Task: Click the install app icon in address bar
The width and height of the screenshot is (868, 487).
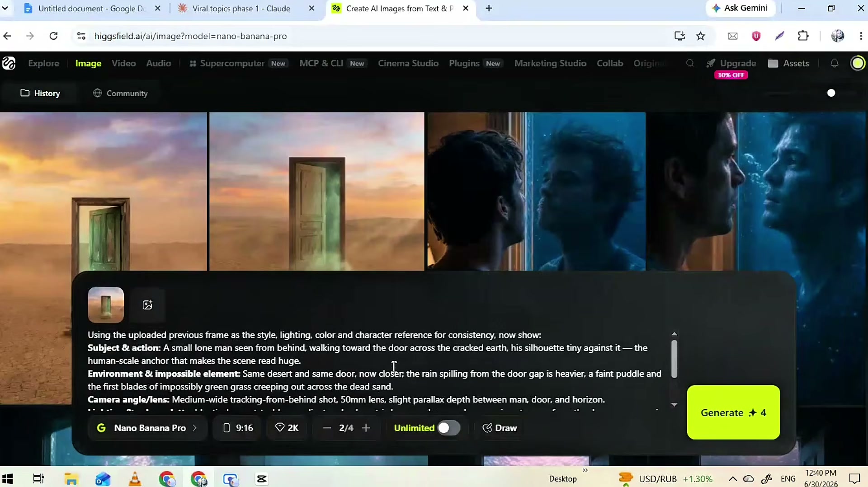Action: coord(679,36)
